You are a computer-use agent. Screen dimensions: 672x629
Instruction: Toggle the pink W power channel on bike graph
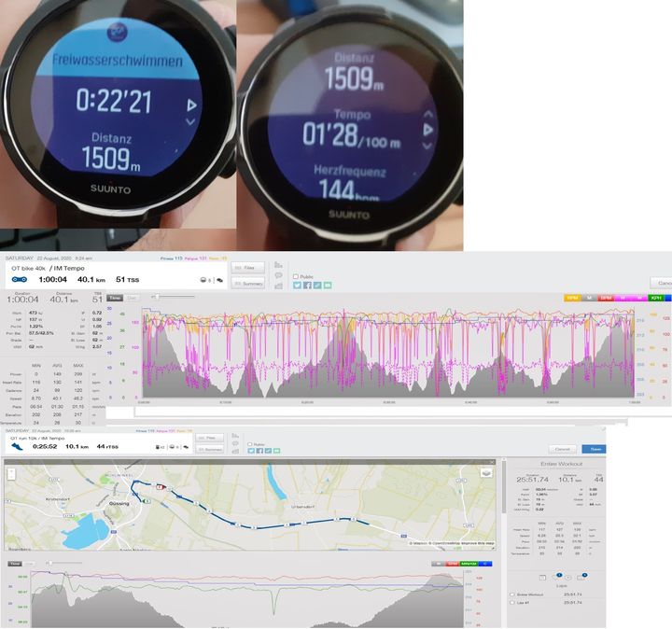click(623, 298)
